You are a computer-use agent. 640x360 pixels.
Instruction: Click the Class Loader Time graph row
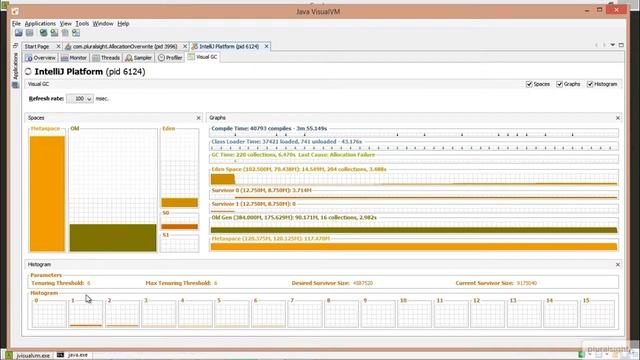[x=414, y=146]
